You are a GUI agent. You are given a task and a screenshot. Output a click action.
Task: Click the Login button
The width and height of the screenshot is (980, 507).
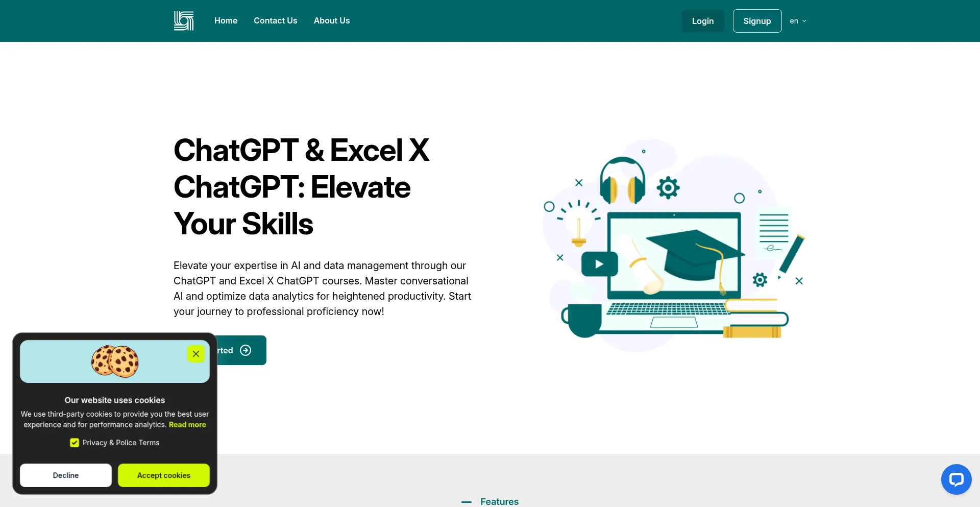pyautogui.click(x=703, y=21)
